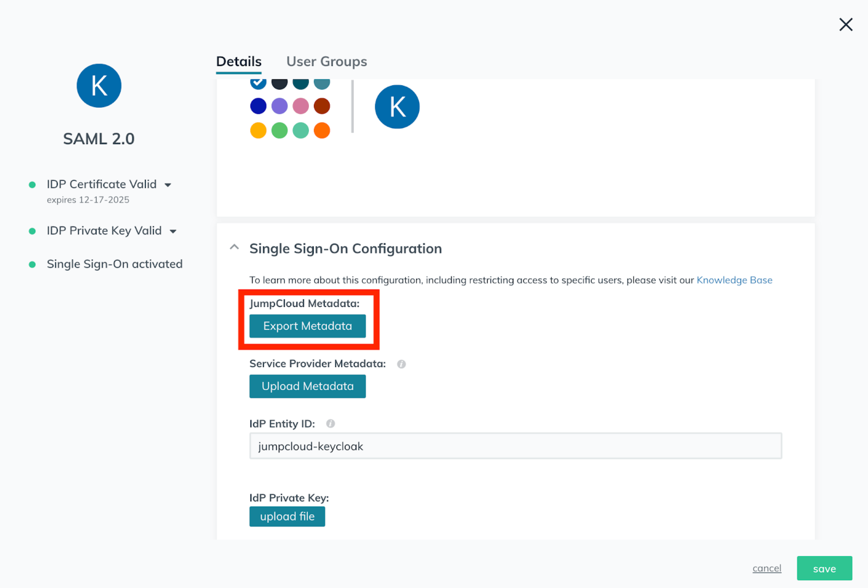Image resolution: width=868 pixels, height=588 pixels.
Task: Click the Single Sign-On Configuration heading
Action: pos(345,248)
